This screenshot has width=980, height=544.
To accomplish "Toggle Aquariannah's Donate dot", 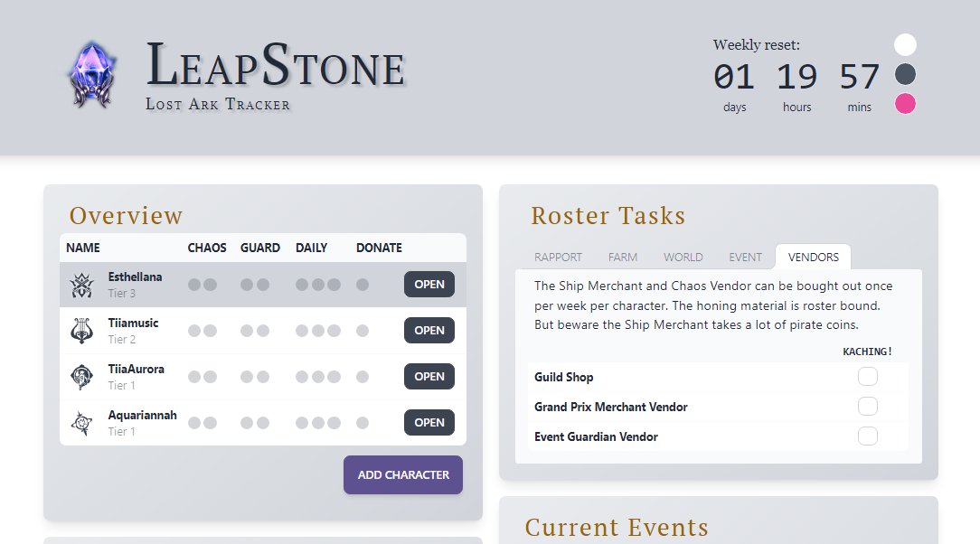I will click(363, 424).
